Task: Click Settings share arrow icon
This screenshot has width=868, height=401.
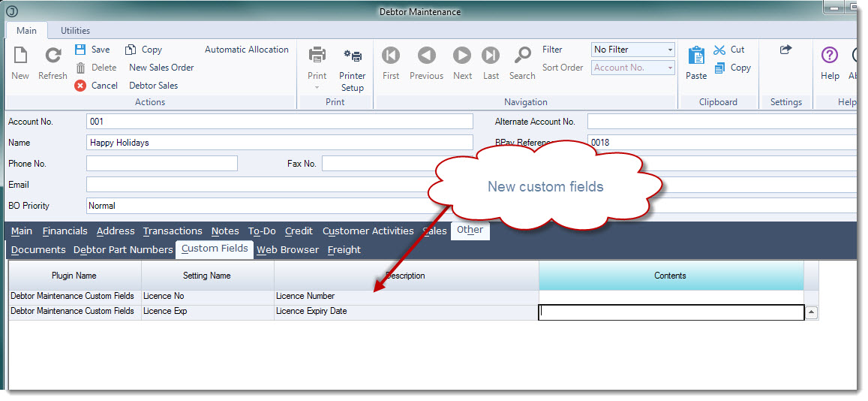Action: pyautogui.click(x=785, y=50)
